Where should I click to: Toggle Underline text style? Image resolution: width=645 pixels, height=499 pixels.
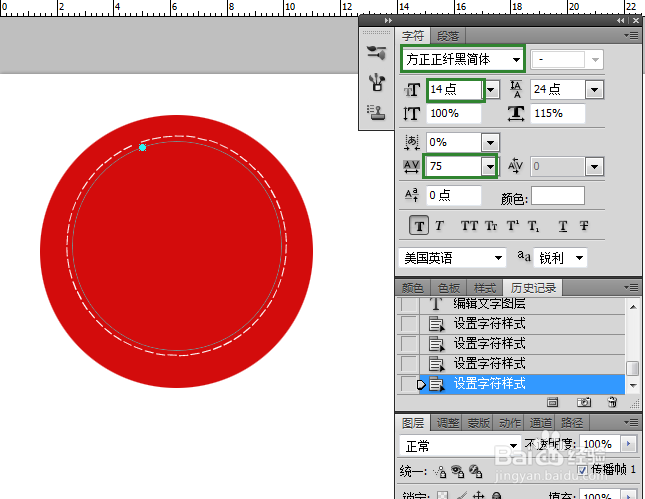tap(563, 225)
